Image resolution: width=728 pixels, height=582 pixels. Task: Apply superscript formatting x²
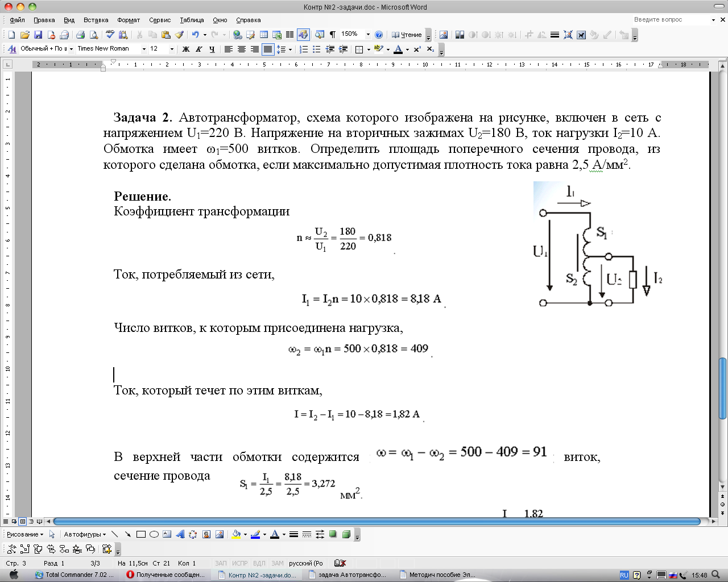click(417, 49)
